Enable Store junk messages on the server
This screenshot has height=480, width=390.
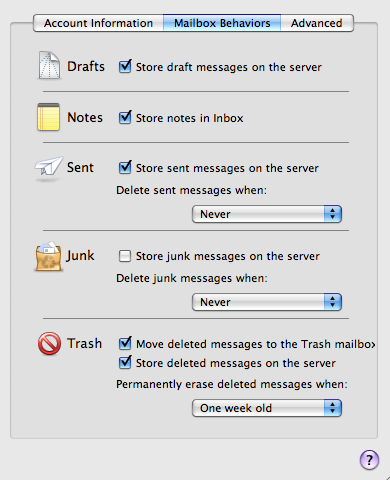(x=125, y=256)
